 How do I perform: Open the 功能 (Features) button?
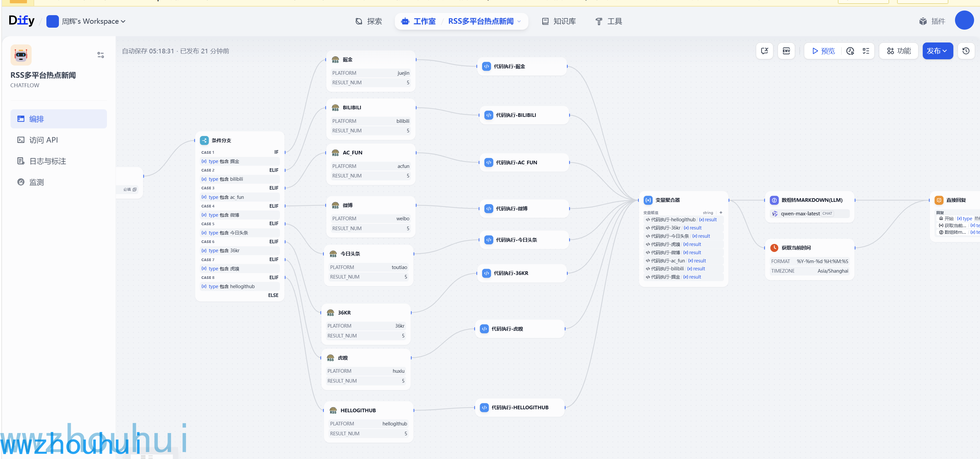coord(899,51)
